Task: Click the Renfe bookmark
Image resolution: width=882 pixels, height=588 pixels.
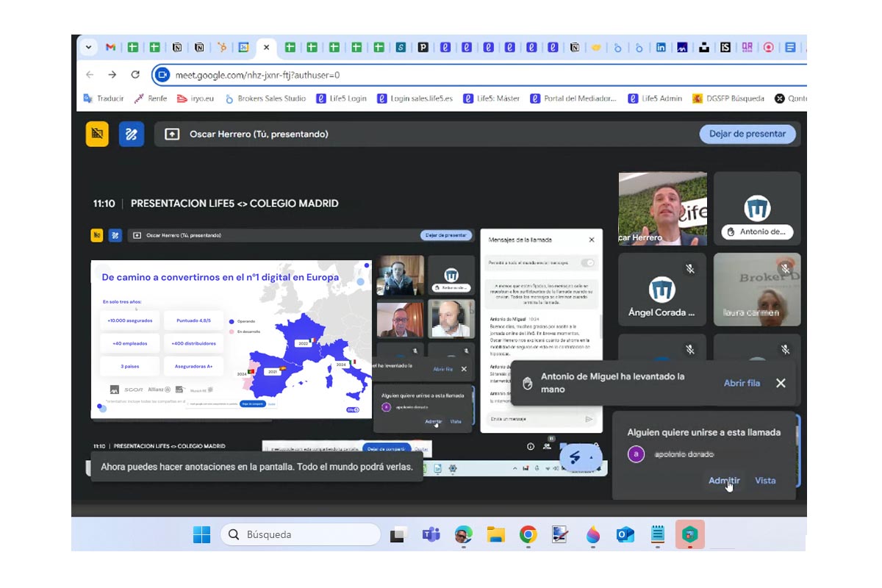Action: (x=150, y=98)
